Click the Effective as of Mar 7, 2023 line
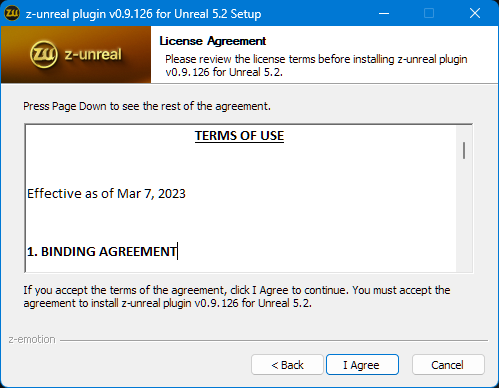 [x=106, y=194]
